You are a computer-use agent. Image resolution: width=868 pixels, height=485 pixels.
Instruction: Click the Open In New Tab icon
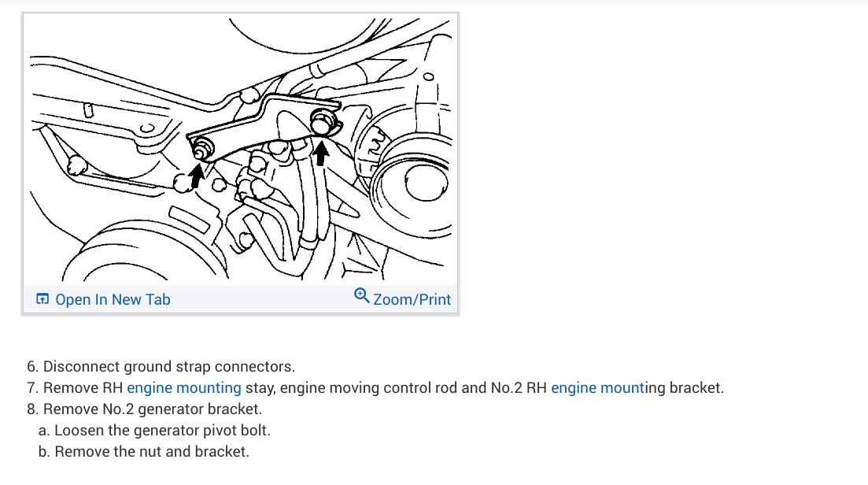(42, 299)
